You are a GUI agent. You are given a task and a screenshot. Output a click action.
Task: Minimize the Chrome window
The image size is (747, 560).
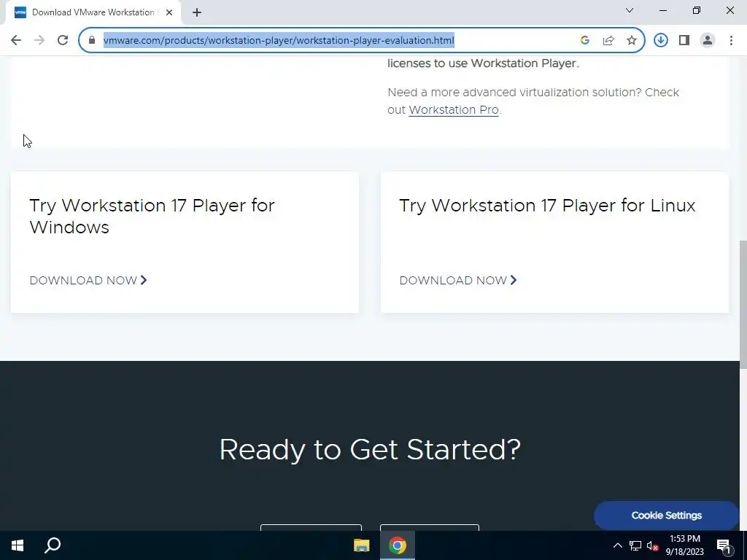coord(662,10)
